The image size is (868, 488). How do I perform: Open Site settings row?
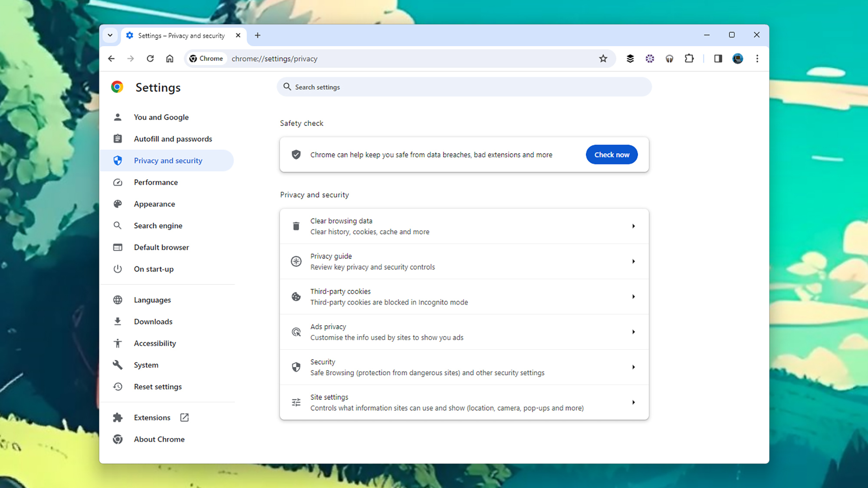[464, 403]
